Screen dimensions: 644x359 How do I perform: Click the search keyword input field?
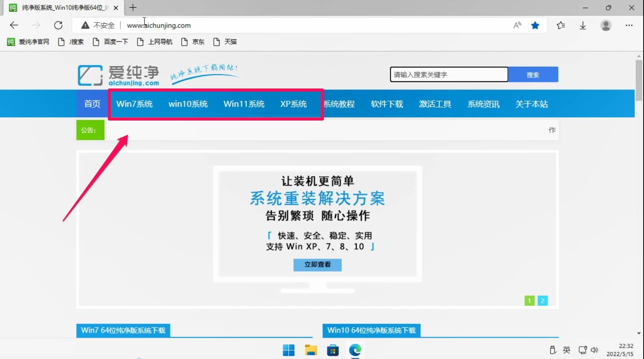click(448, 74)
